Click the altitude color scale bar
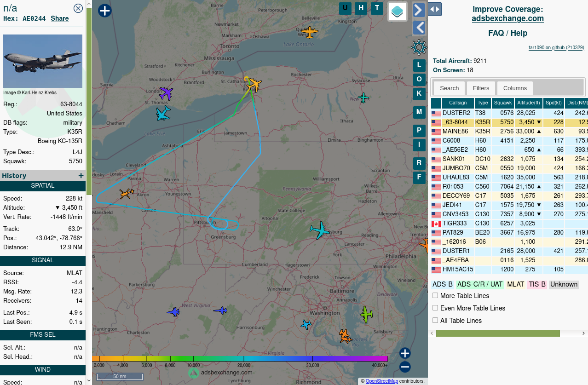 240,359
